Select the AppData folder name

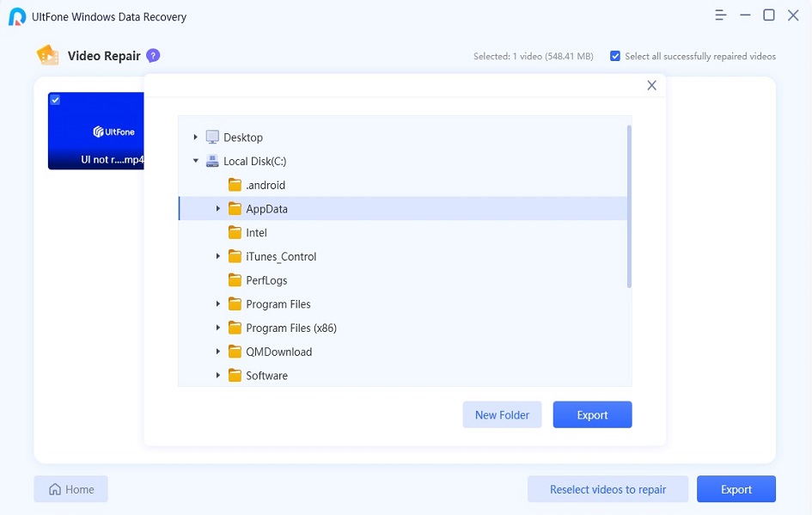coord(266,209)
